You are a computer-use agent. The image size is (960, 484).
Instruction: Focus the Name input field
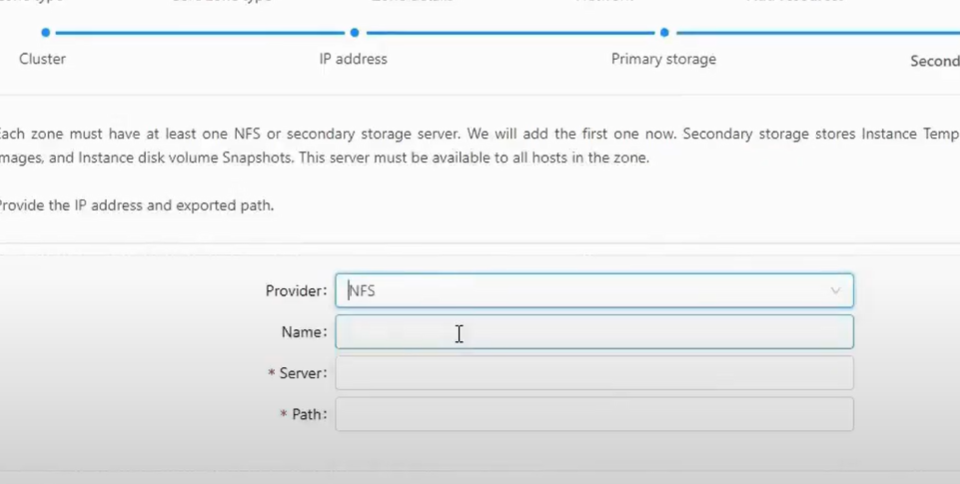594,332
